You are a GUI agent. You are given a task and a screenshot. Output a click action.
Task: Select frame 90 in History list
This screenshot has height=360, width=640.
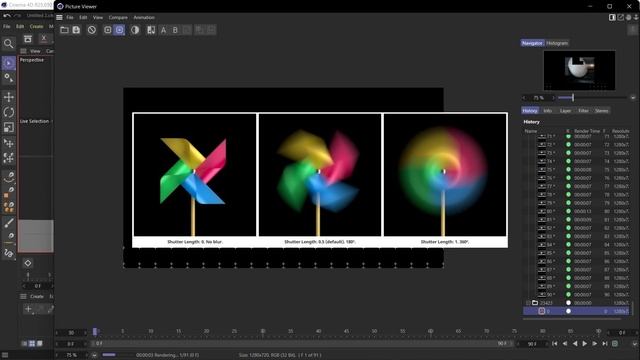point(577,294)
